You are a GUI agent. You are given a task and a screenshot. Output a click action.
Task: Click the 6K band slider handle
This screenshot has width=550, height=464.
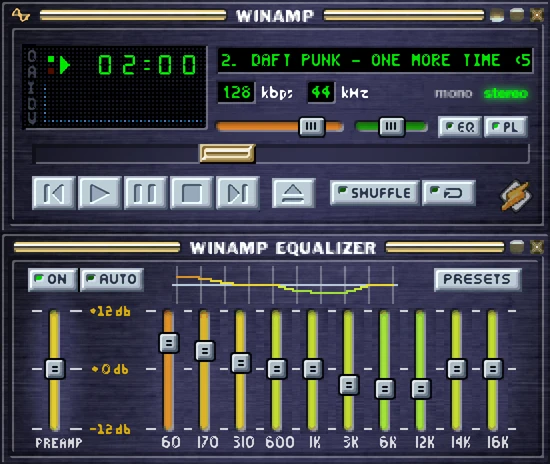pos(385,389)
